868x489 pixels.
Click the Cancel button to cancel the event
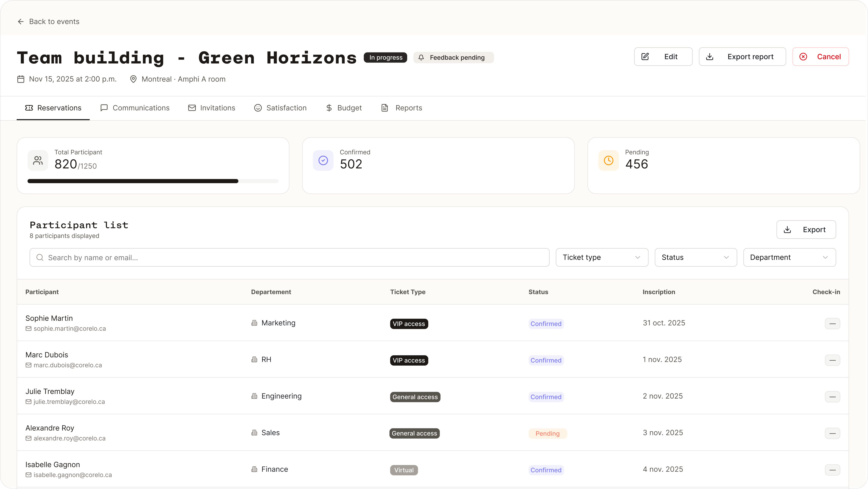(x=820, y=57)
